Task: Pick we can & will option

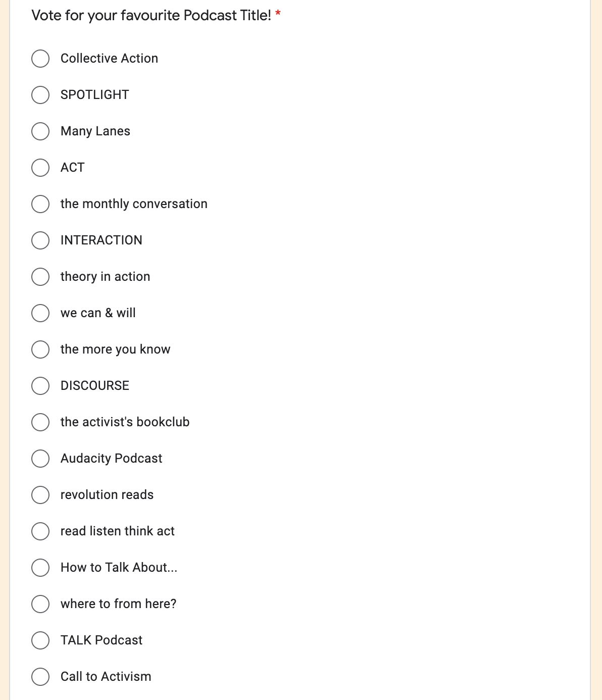Action: (x=40, y=313)
